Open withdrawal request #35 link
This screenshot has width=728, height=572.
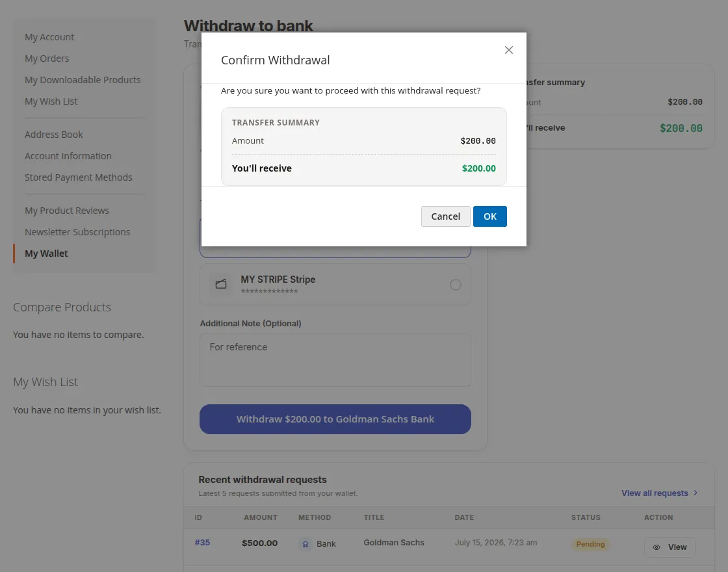[202, 542]
